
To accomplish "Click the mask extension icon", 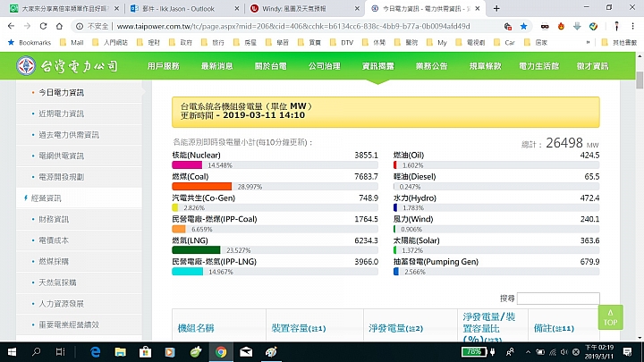I will click(545, 26).
